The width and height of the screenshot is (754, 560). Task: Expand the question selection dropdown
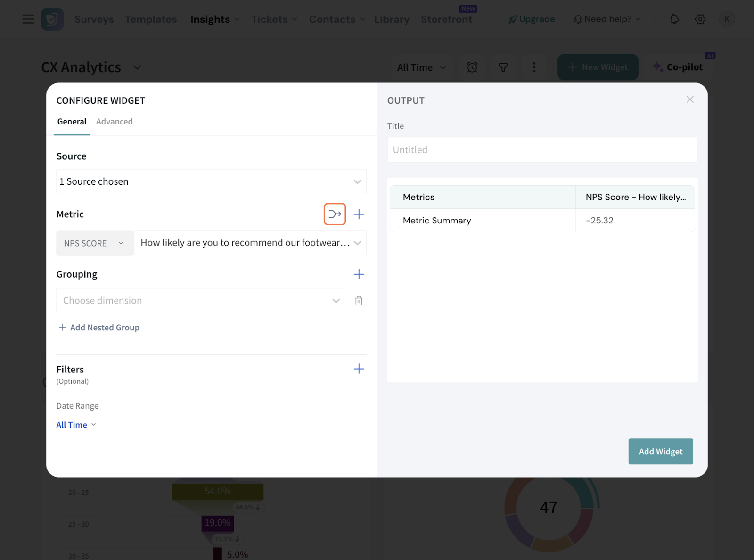pyautogui.click(x=250, y=243)
